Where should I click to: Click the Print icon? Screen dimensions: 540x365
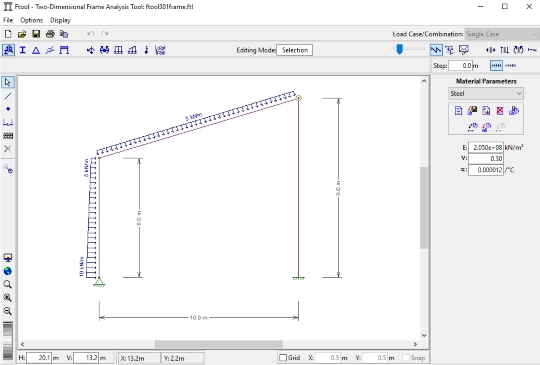(x=50, y=34)
